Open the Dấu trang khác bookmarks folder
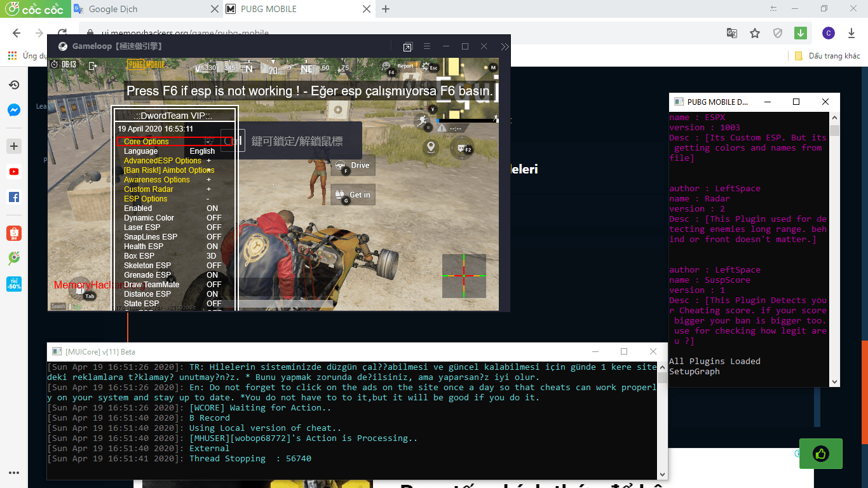The width and height of the screenshot is (868, 488). pyautogui.click(x=827, y=56)
